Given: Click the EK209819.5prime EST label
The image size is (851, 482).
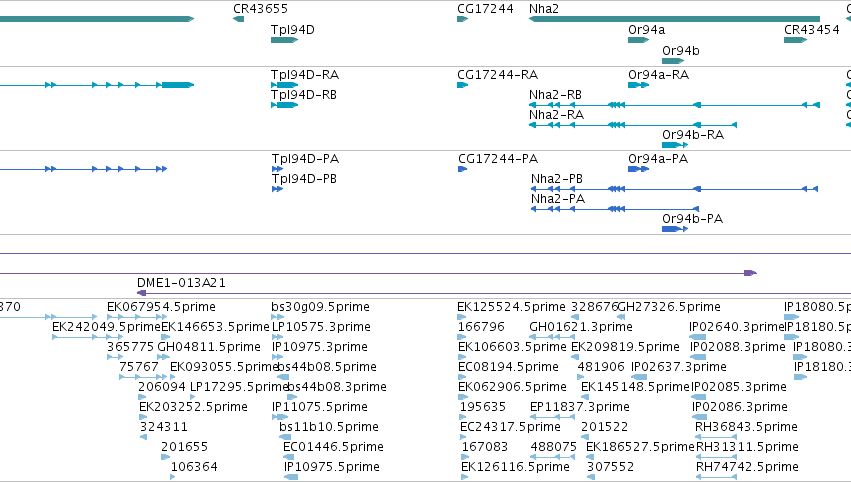Looking at the screenshot, I should click(625, 347).
